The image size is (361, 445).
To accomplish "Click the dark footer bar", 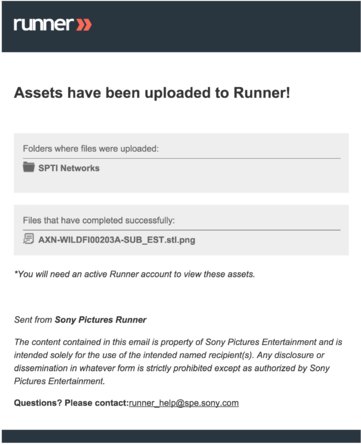I will 181,436.
